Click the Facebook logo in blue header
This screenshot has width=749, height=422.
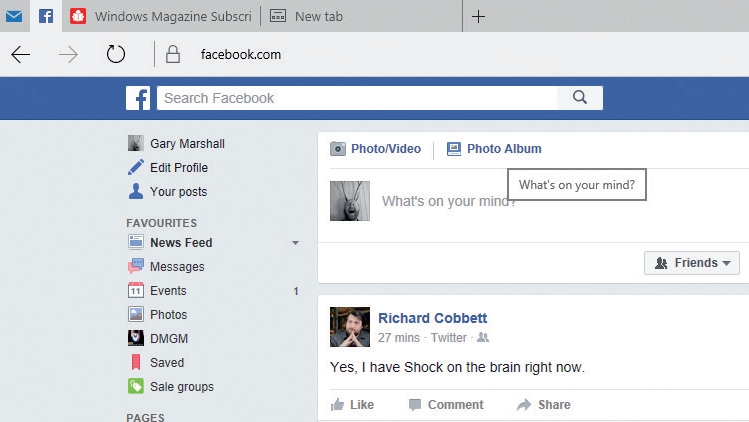[138, 98]
